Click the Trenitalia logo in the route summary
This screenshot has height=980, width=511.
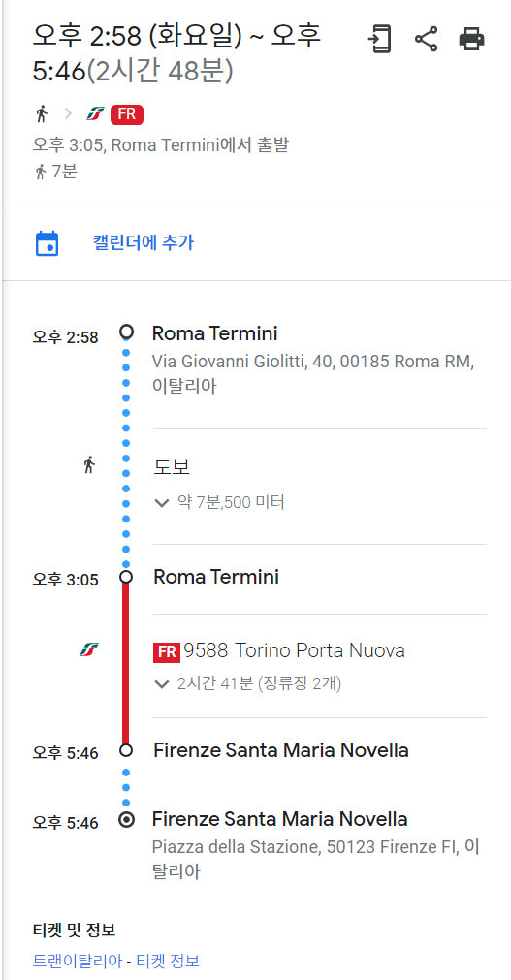pos(95,114)
